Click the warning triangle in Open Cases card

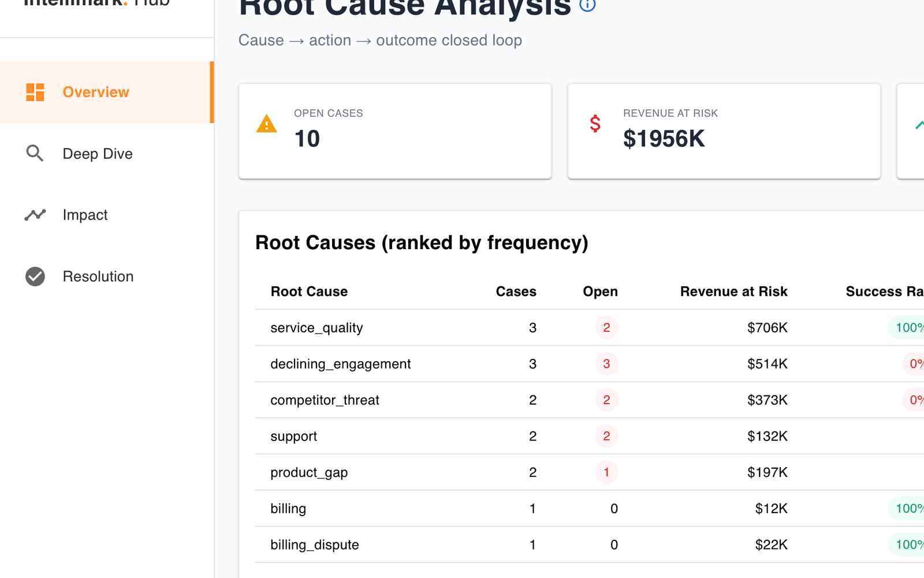[x=266, y=124]
